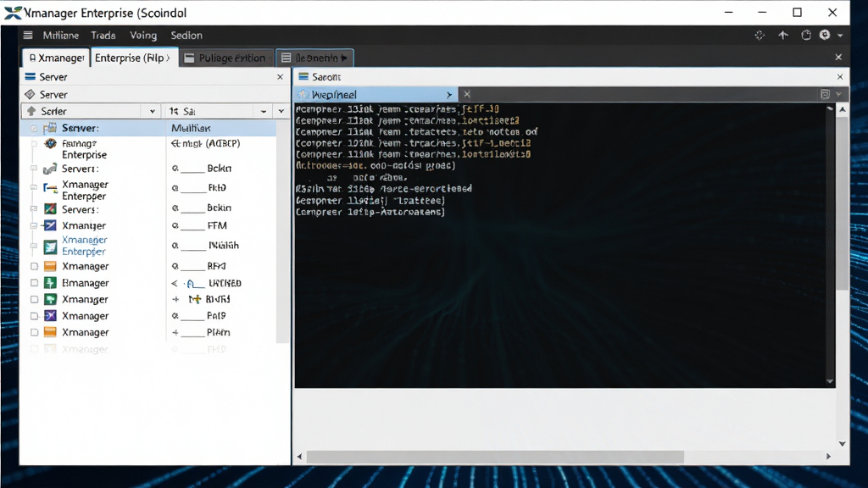Expand the Servers: tree node
Image resolution: width=868 pixels, height=488 pixels.
tap(34, 209)
